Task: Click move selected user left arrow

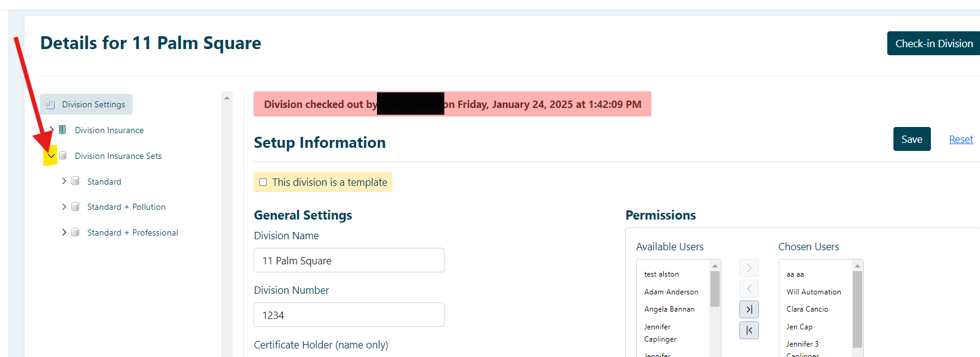Action: [749, 289]
